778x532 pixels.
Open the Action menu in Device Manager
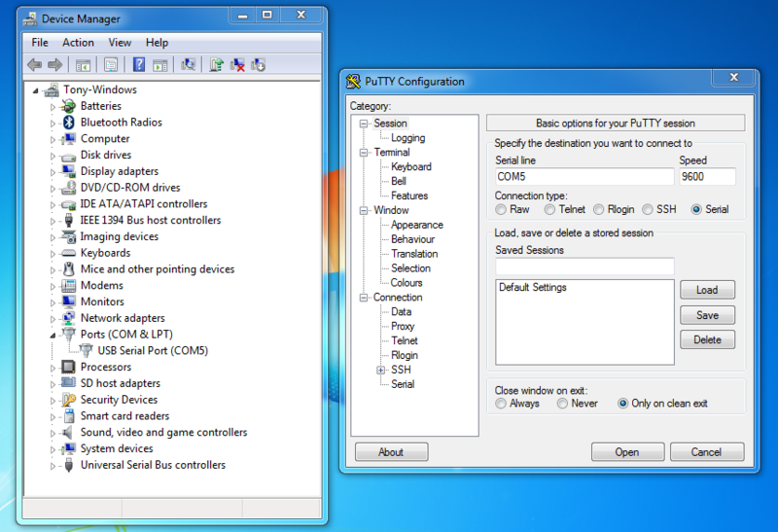78,43
